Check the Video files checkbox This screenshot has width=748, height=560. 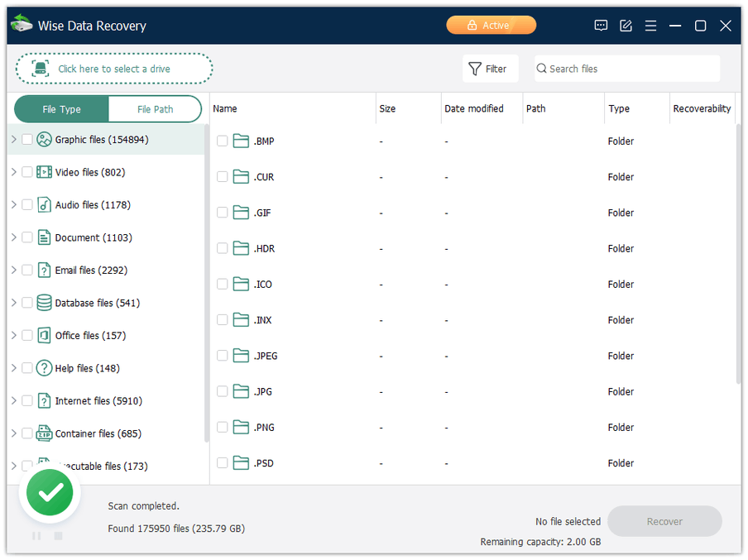(27, 172)
